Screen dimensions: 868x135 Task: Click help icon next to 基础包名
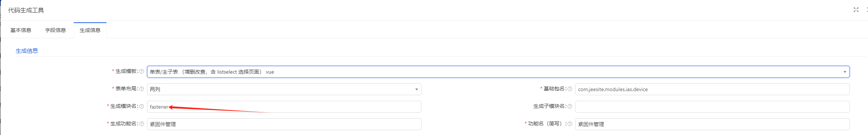coord(570,89)
